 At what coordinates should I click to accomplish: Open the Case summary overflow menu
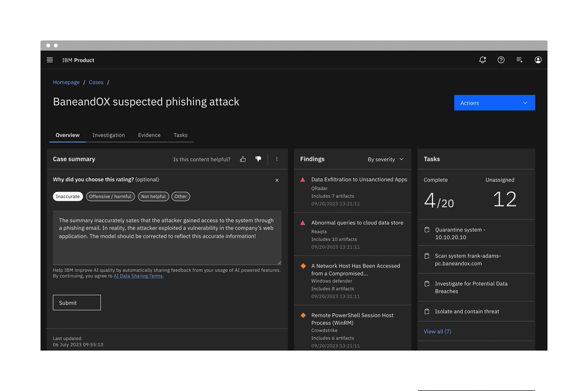277,159
